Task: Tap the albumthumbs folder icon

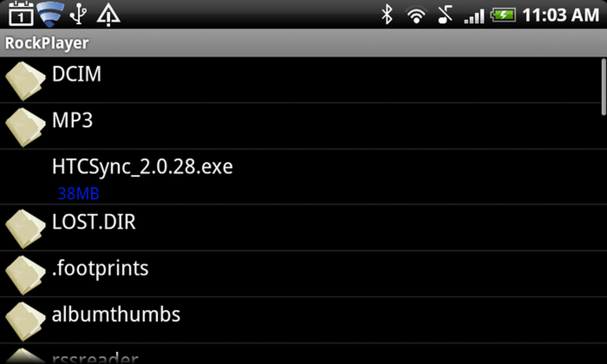Action: coord(25,321)
